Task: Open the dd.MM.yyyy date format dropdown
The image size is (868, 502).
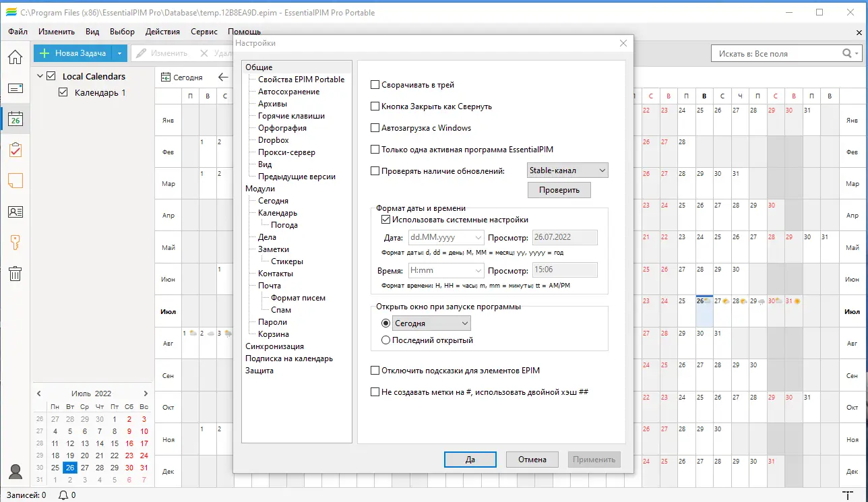Action: point(446,237)
